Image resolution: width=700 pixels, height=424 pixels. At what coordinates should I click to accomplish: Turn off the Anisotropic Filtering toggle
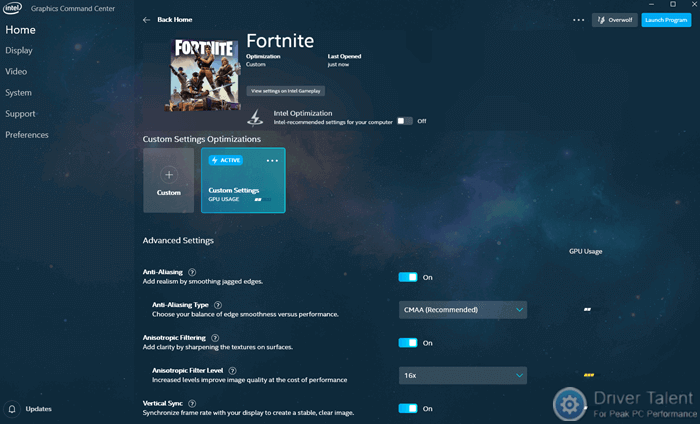point(408,343)
